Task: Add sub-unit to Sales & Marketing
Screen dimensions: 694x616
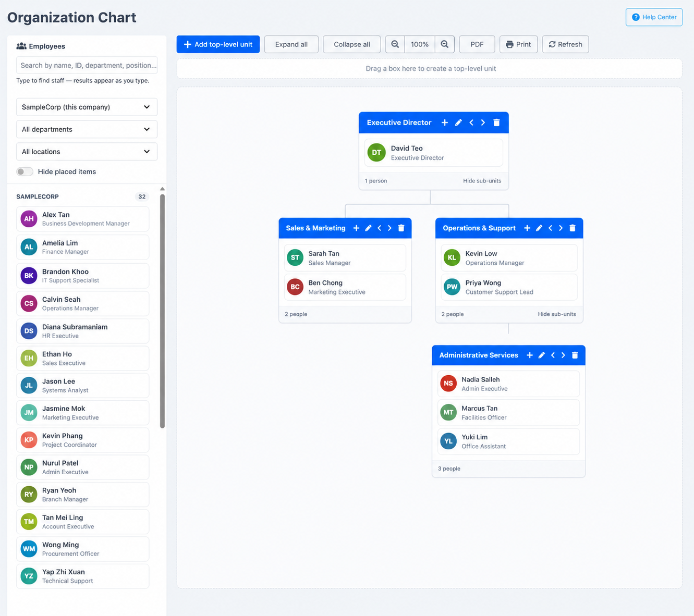Action: point(356,228)
